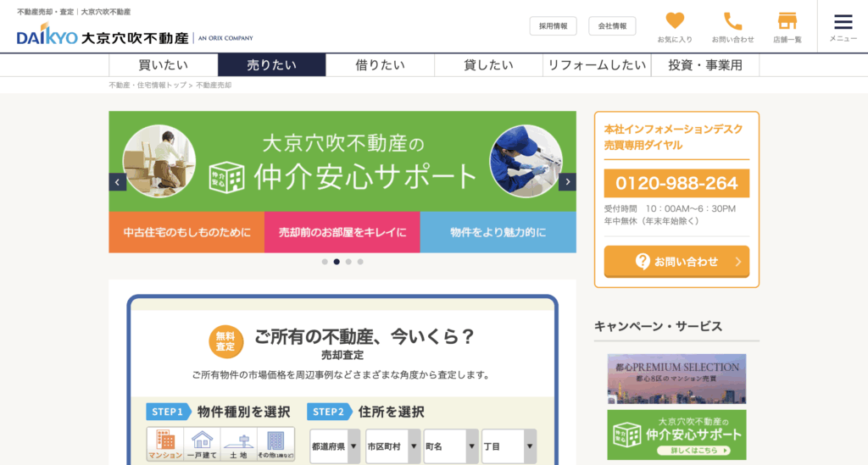Image resolution: width=868 pixels, height=465 pixels.
Task: Open the 都道府県 dropdown
Action: pos(335,446)
